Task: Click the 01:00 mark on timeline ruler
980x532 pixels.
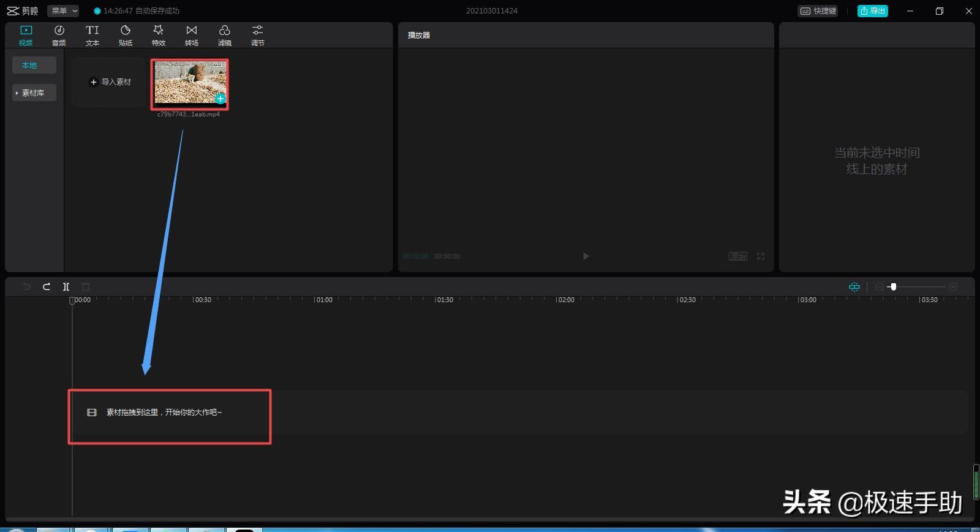Action: 323,300
